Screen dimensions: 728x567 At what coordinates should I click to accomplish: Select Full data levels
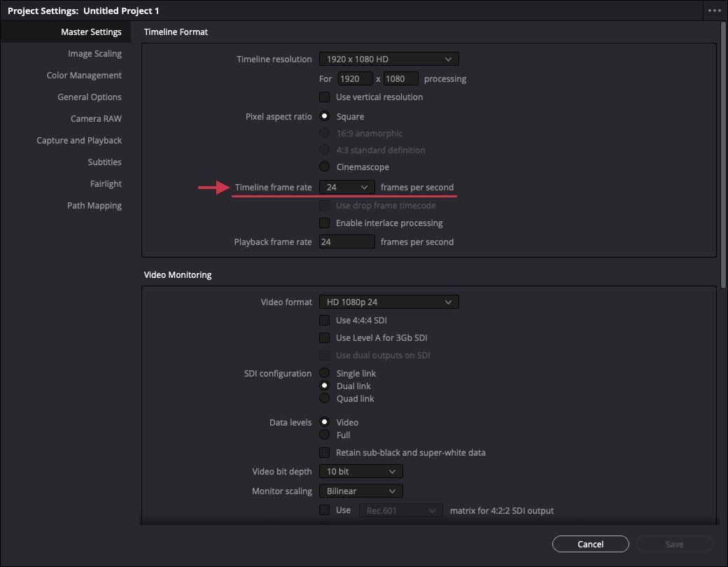pos(325,435)
